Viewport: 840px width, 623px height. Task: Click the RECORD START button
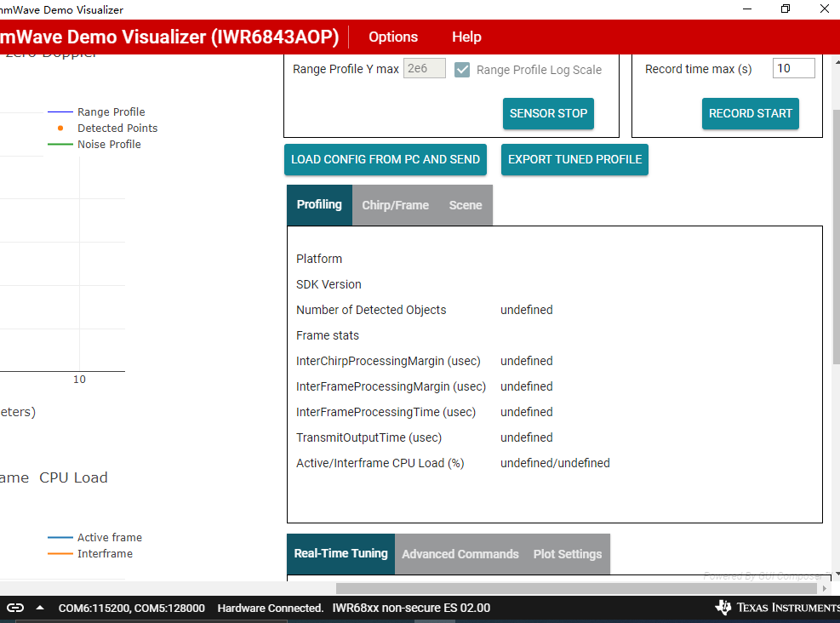(750, 113)
